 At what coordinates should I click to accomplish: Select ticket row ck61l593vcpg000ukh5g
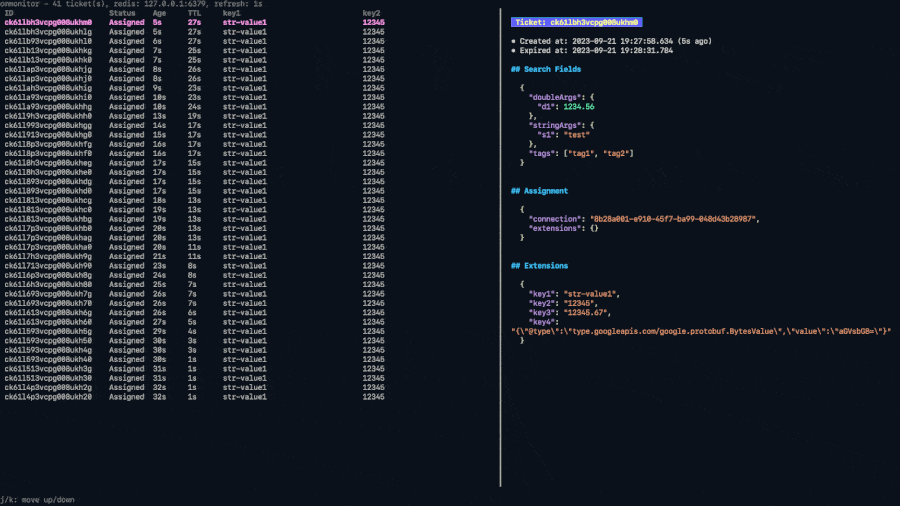[x=195, y=332]
